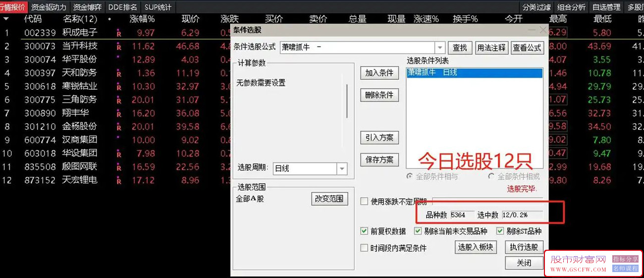
Task: Expand the 条件选股公式 dropdown arrow
Action: click(439, 48)
